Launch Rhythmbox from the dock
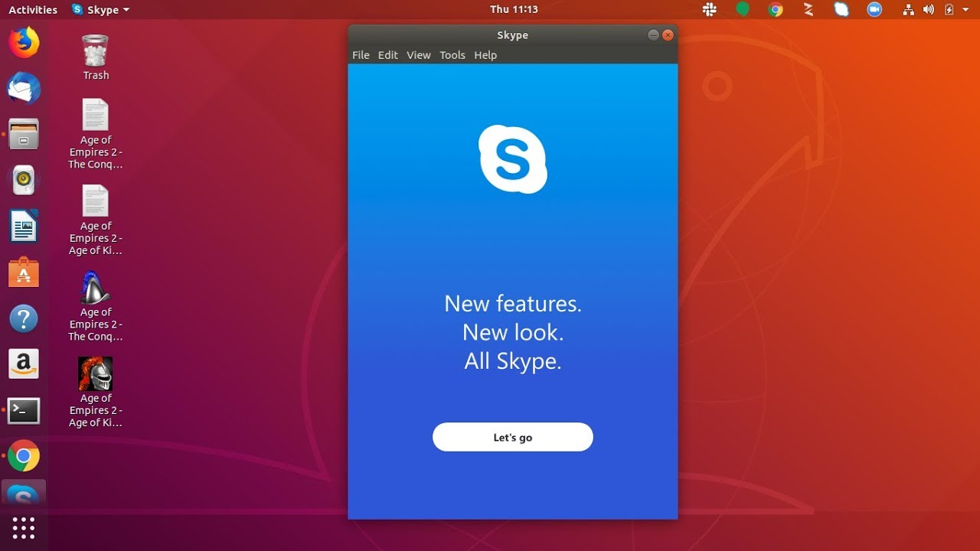 coord(24,180)
